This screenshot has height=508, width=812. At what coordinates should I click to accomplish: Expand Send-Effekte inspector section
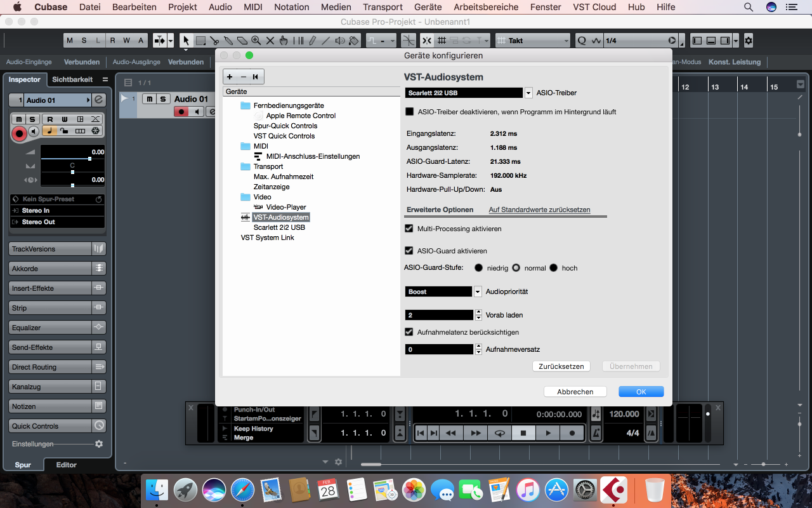point(57,347)
